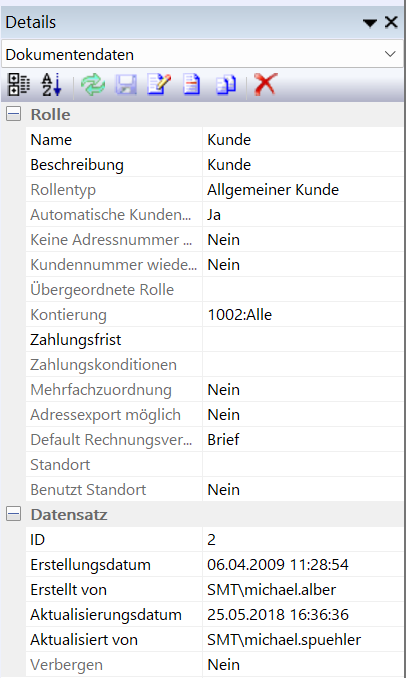Sort properties alphabetically with A-Z icon

pyautogui.click(x=51, y=84)
